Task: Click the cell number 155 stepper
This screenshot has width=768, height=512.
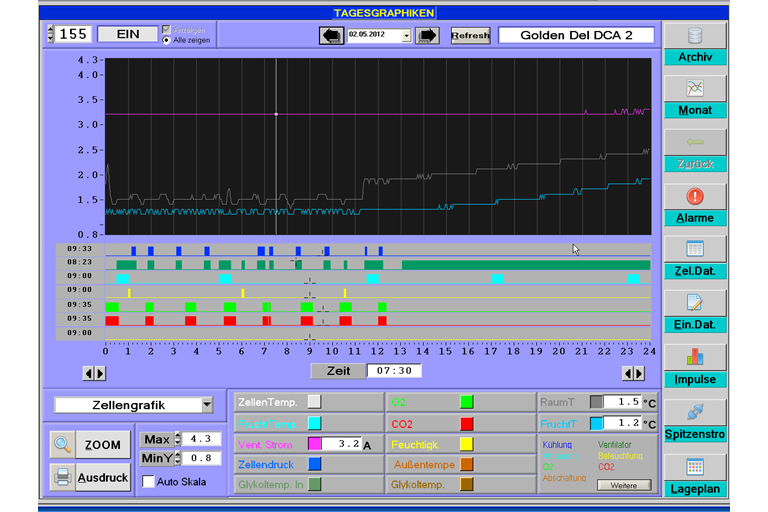Action: click(x=50, y=34)
